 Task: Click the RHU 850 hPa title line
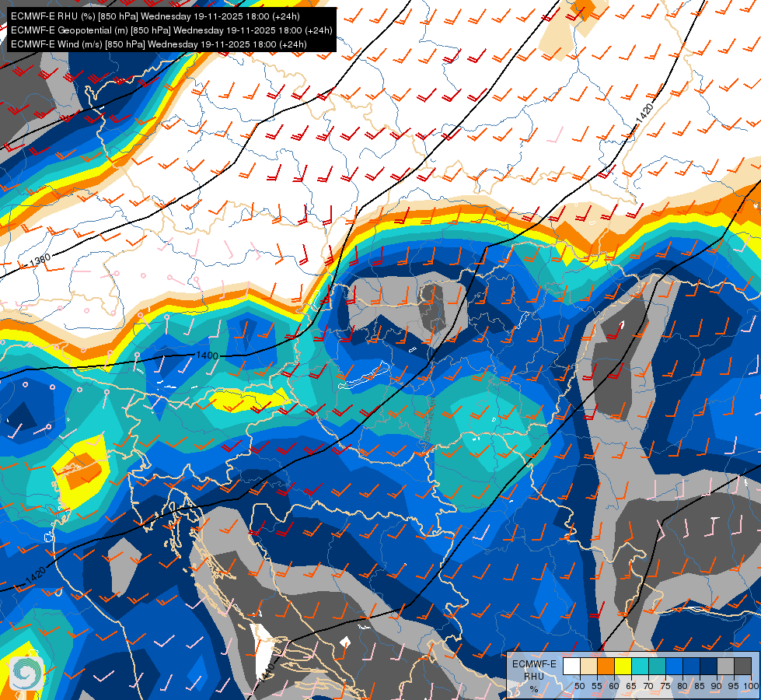(x=155, y=16)
